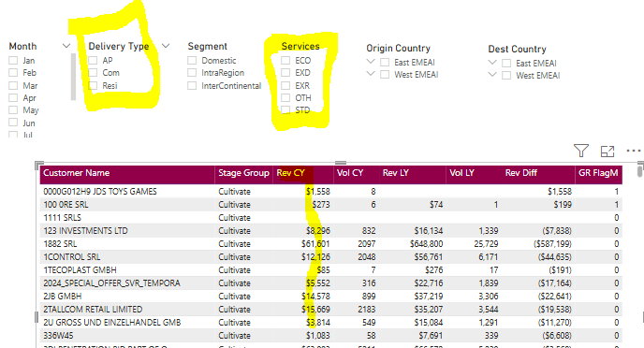Click Rev Diff value ($587,199)
Image resolution: width=644 pixels, height=348 pixels.
[552, 244]
